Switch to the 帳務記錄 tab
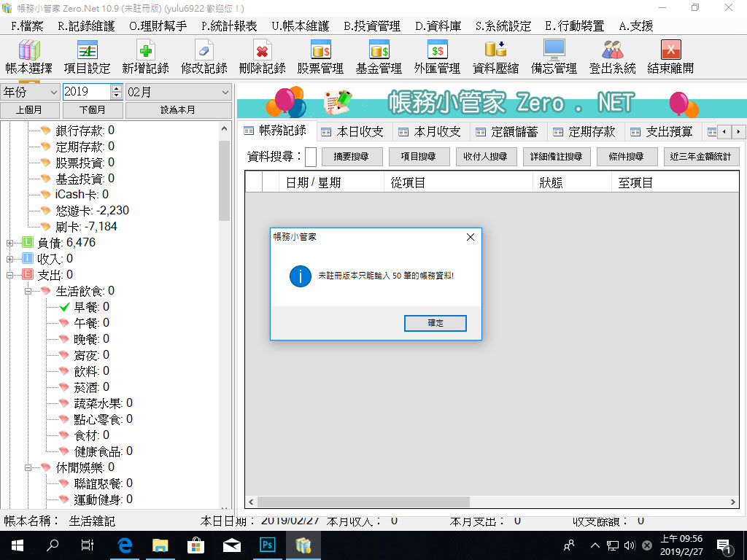The height and width of the screenshot is (560, 747). 276,131
